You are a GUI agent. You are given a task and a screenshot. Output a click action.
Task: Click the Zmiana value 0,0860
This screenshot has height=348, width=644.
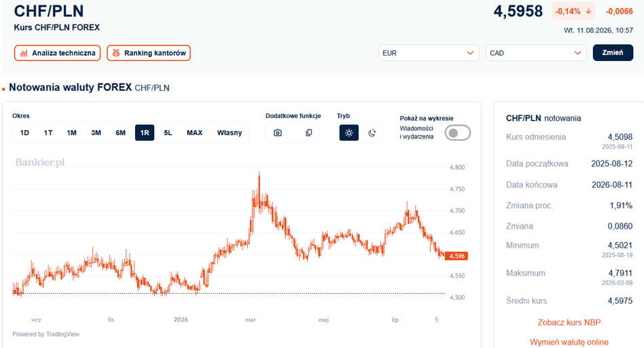click(620, 227)
